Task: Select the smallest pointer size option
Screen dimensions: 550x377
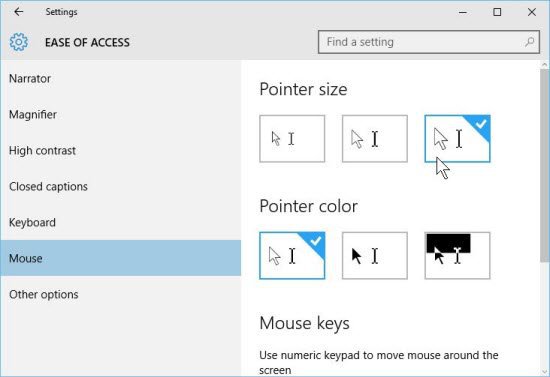Action: click(x=292, y=139)
